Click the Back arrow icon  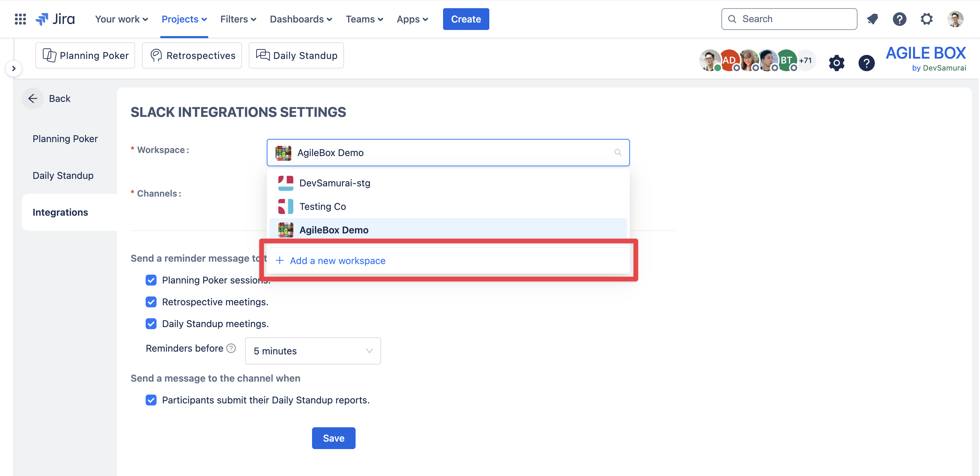tap(33, 98)
